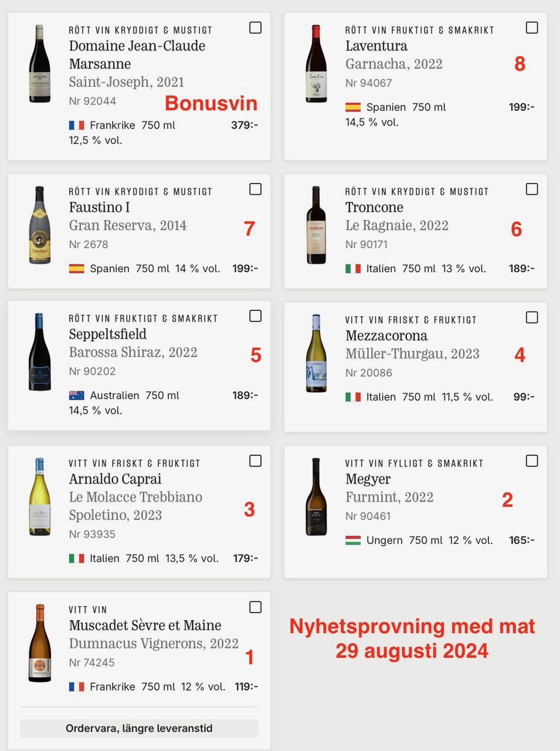560x751 pixels.
Task: Click the Spanish flag on Faustino I
Action: coord(77,269)
